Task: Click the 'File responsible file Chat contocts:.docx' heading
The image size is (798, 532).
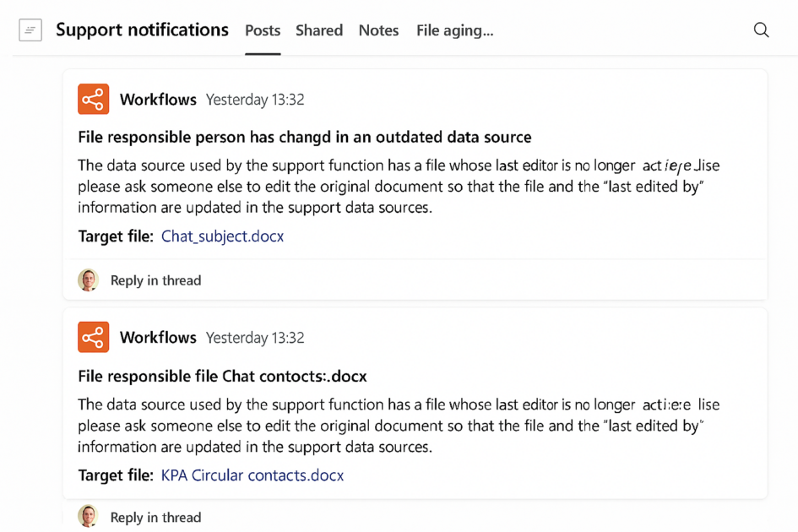Action: point(222,376)
